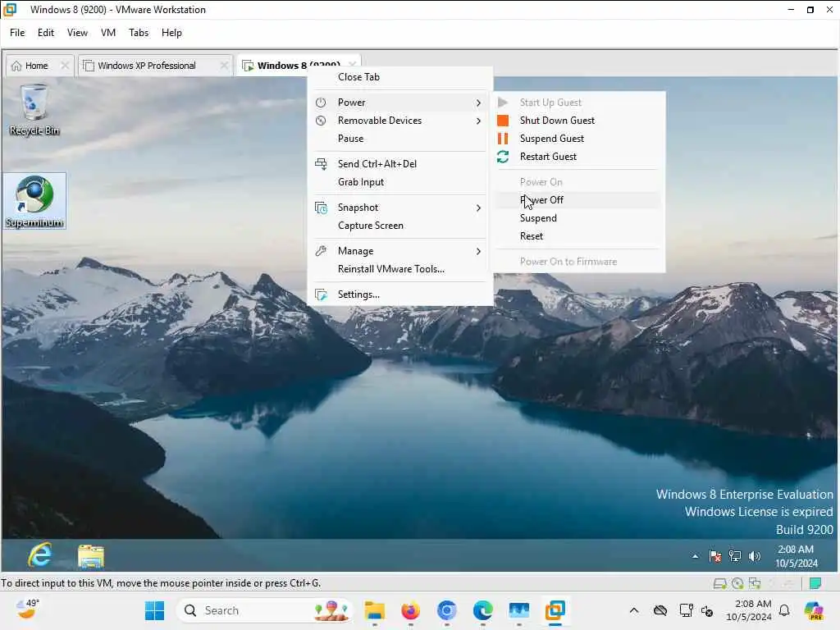Show hidden host tray icons chevron
This screenshot has width=840, height=630.
(x=634, y=610)
